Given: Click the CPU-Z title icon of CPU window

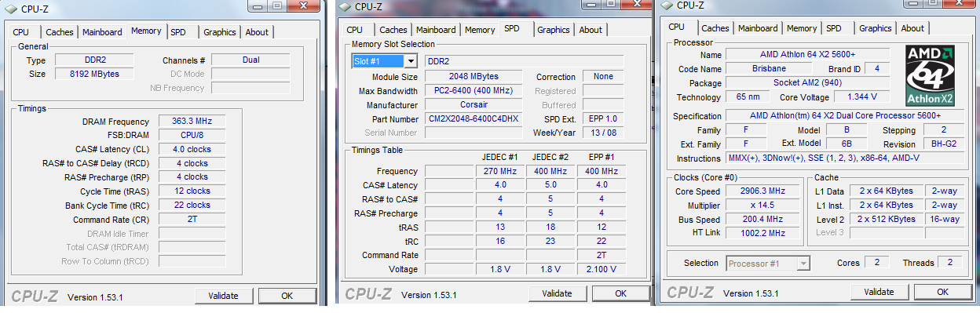Looking at the screenshot, I should tap(667, 5).
